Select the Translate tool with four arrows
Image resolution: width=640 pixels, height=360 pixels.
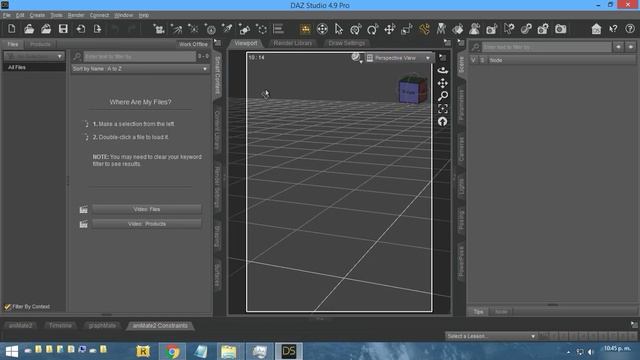(x=389, y=29)
